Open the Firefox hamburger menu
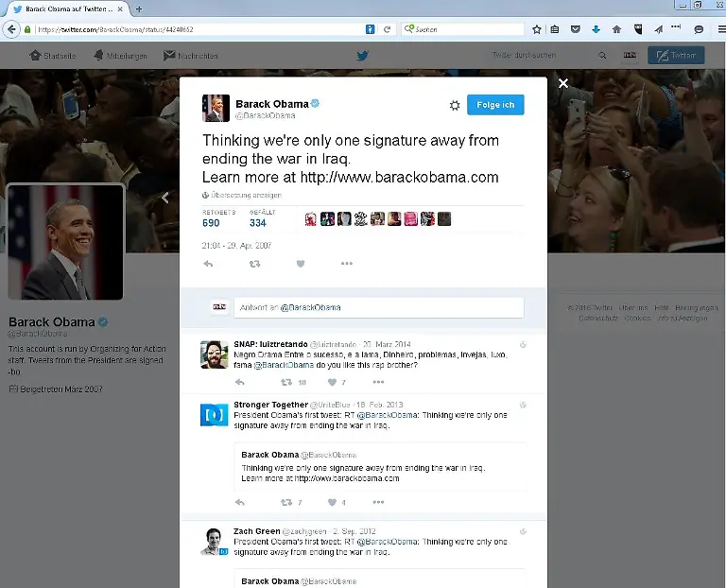Image resolution: width=726 pixels, height=588 pixels. point(713,29)
